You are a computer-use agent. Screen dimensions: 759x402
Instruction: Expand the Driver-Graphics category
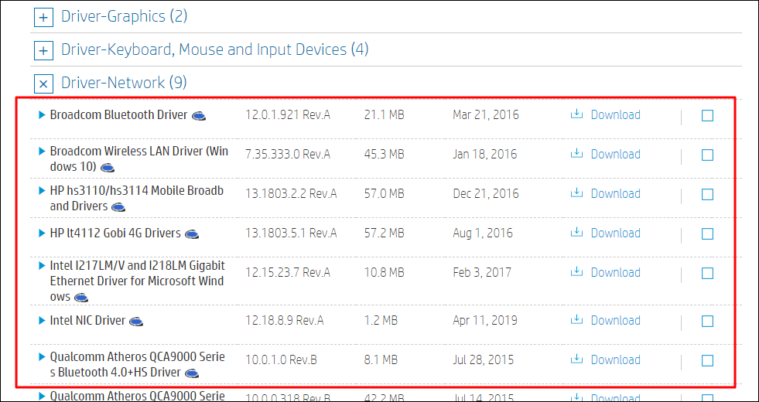44,18
